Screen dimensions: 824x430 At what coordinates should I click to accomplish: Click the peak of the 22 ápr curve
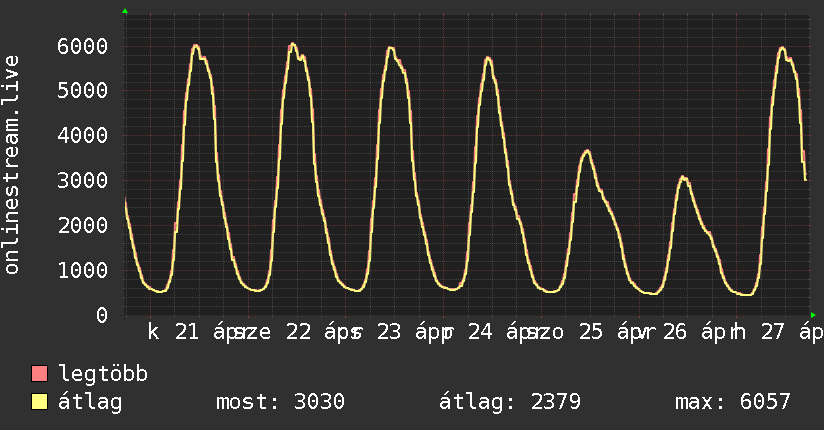(293, 44)
